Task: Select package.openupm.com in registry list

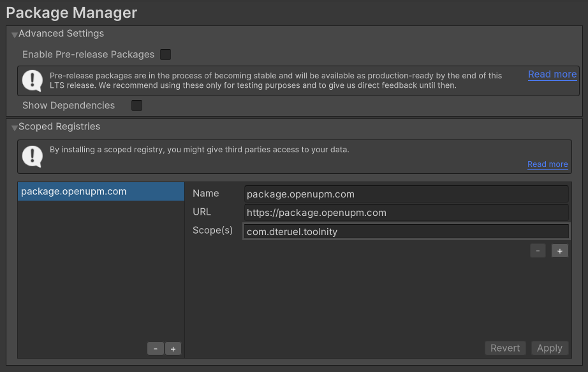Action: pyautogui.click(x=101, y=192)
